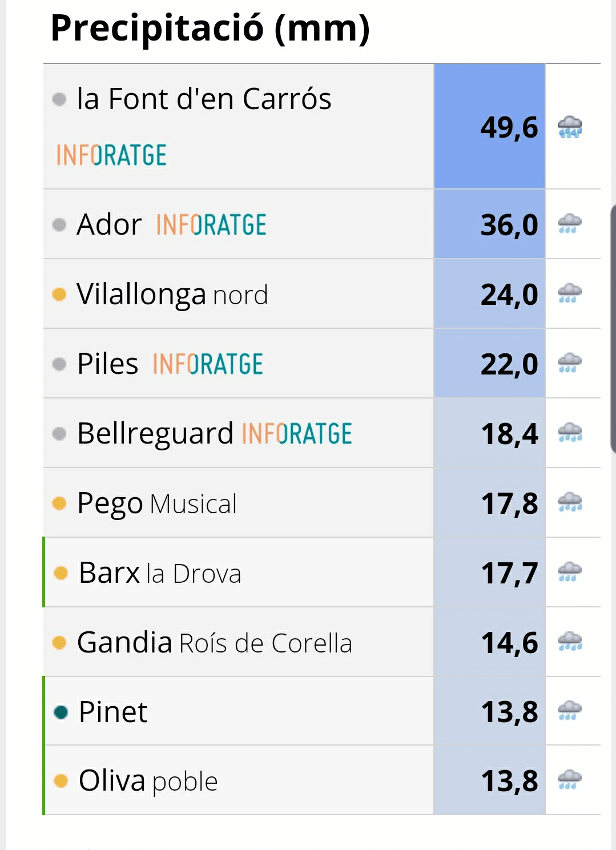Click the rain icon beside Pego 17,8

pos(569,502)
